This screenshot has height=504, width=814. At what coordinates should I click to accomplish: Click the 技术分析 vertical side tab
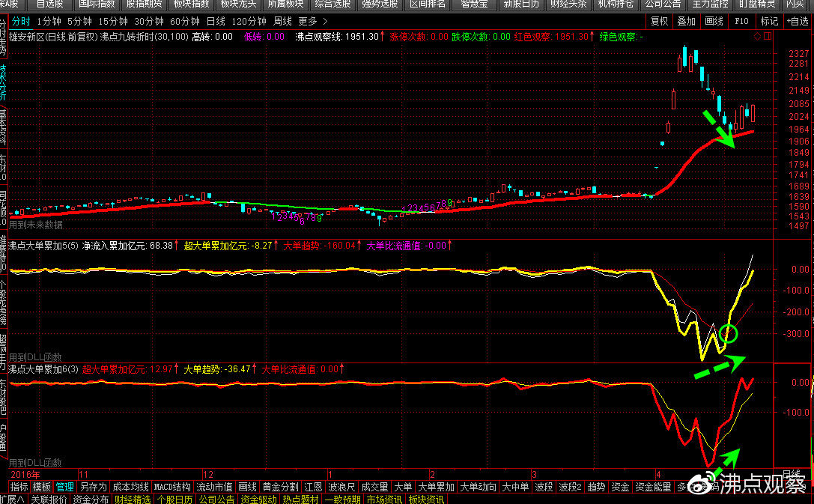[x=3, y=82]
